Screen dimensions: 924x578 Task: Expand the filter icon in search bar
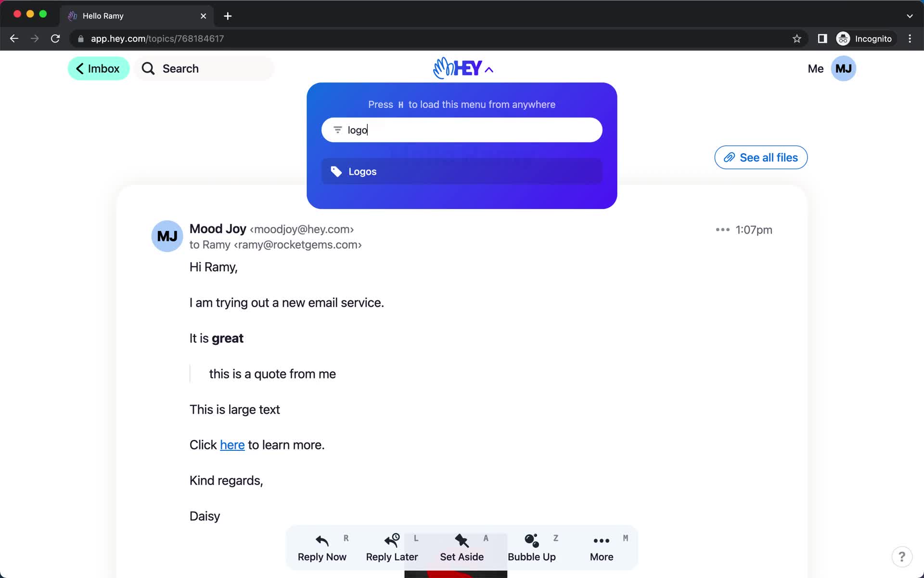(336, 130)
